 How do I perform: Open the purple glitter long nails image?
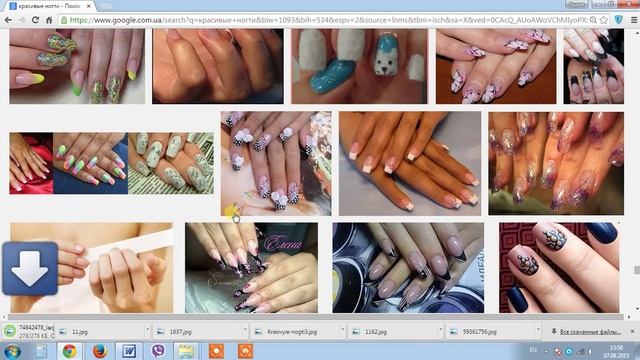pos(556,164)
